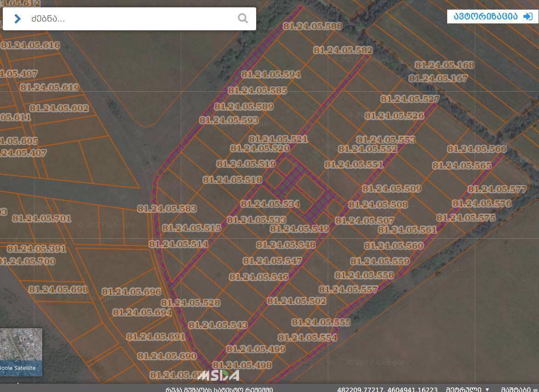The height and width of the screenshot is (392, 539).
Task: Open the ავტორიზაცია login button
Action: click(492, 17)
